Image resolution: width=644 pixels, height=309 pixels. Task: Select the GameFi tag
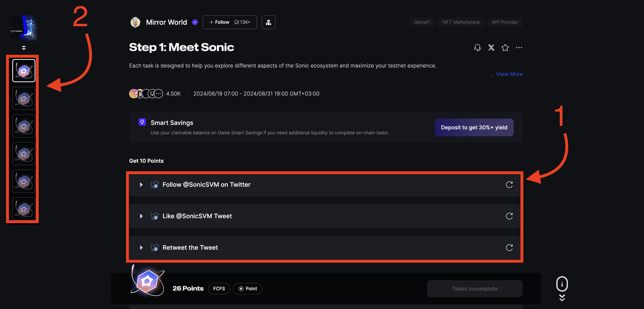tap(422, 22)
